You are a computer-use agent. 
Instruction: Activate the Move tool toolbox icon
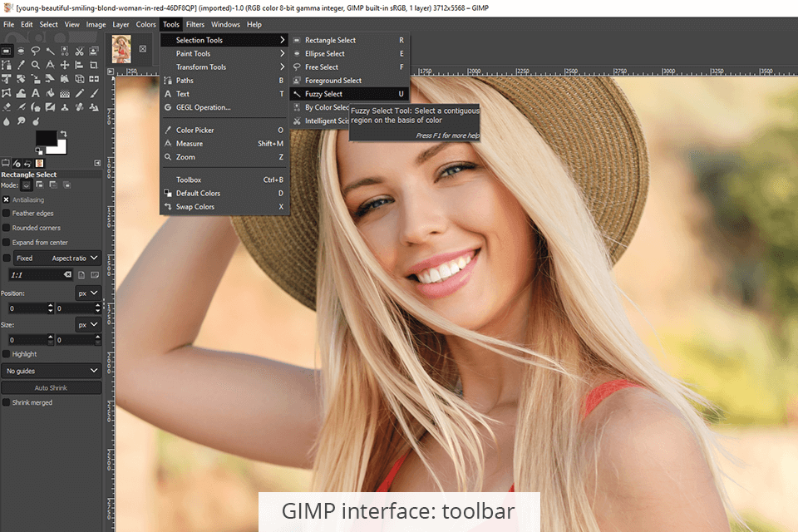pos(65,65)
